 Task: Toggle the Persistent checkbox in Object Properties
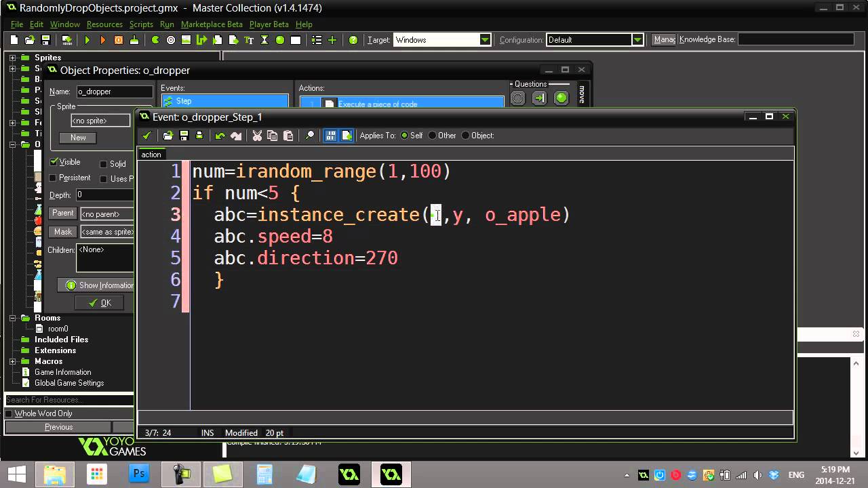(x=54, y=178)
